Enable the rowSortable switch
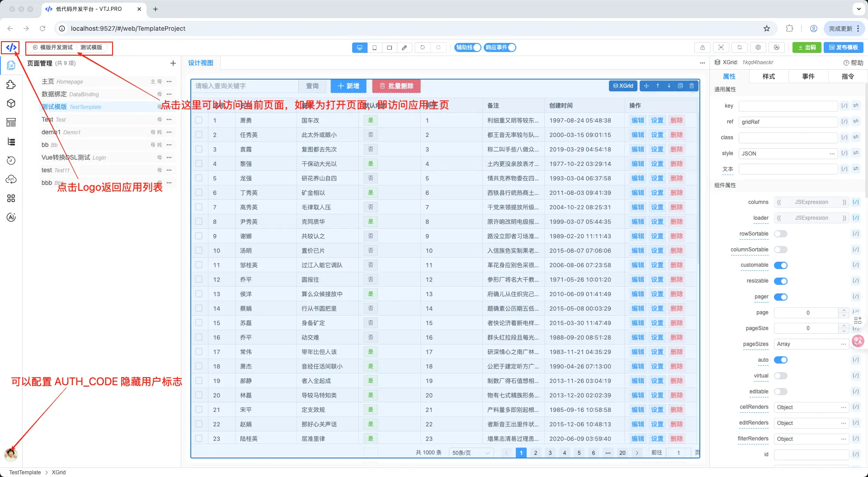Screen dimensions: 868x477 tap(780, 234)
